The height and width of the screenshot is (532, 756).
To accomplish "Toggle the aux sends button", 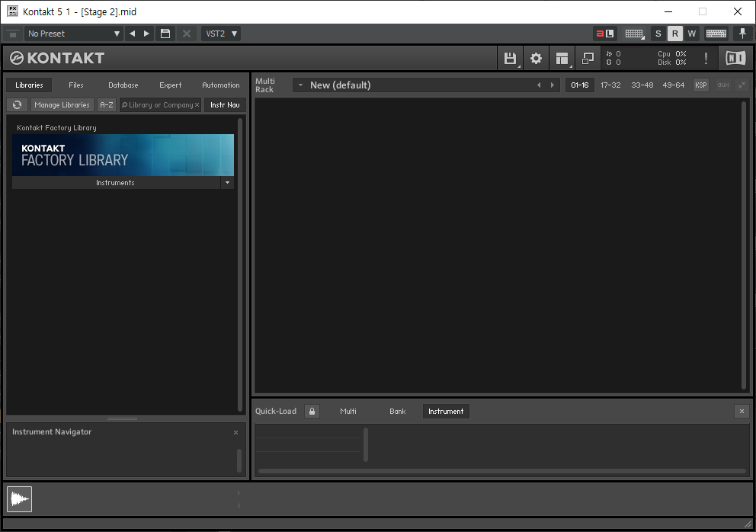I will click(x=723, y=85).
